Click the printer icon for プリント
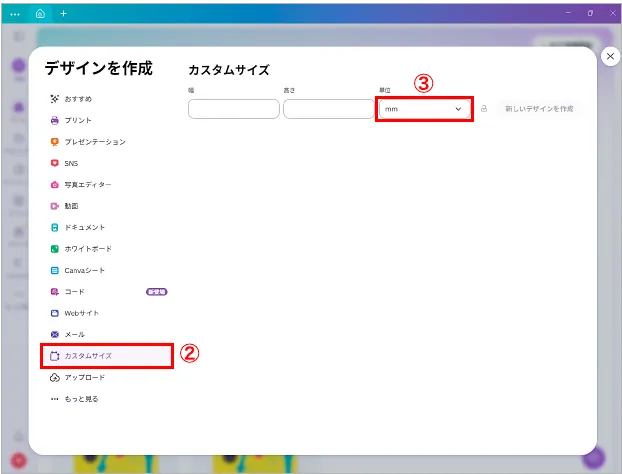The image size is (622, 474). [55, 120]
